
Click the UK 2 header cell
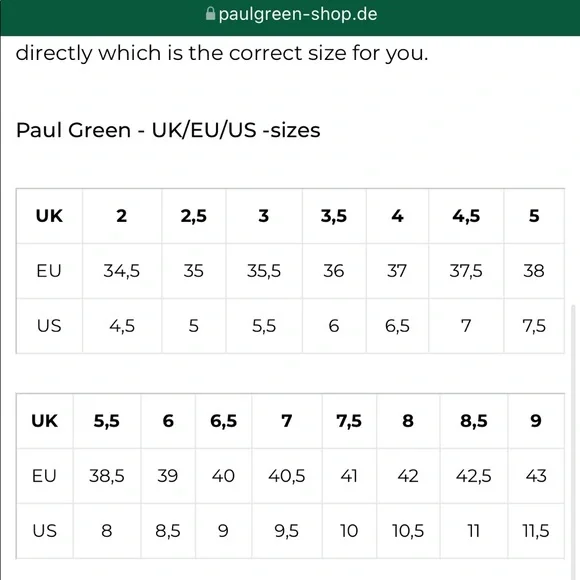tap(122, 216)
